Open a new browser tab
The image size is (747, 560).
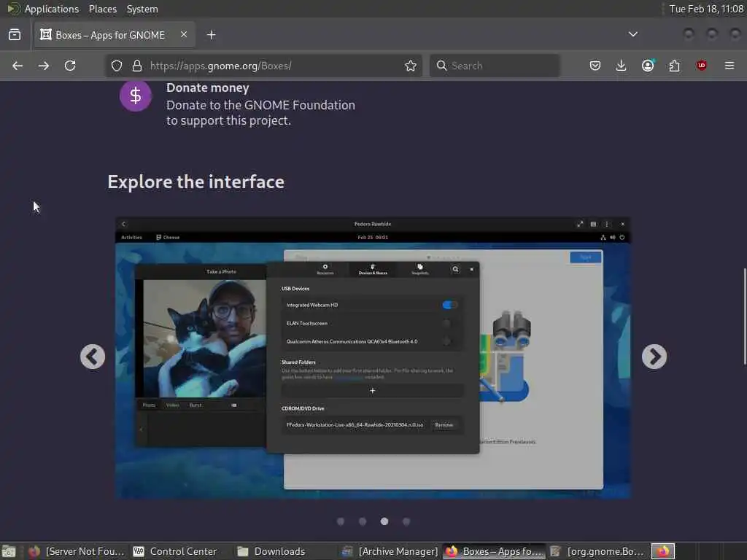(x=211, y=35)
